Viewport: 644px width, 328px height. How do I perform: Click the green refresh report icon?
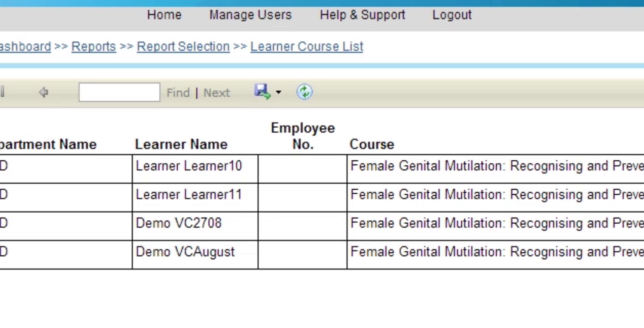coord(304,92)
